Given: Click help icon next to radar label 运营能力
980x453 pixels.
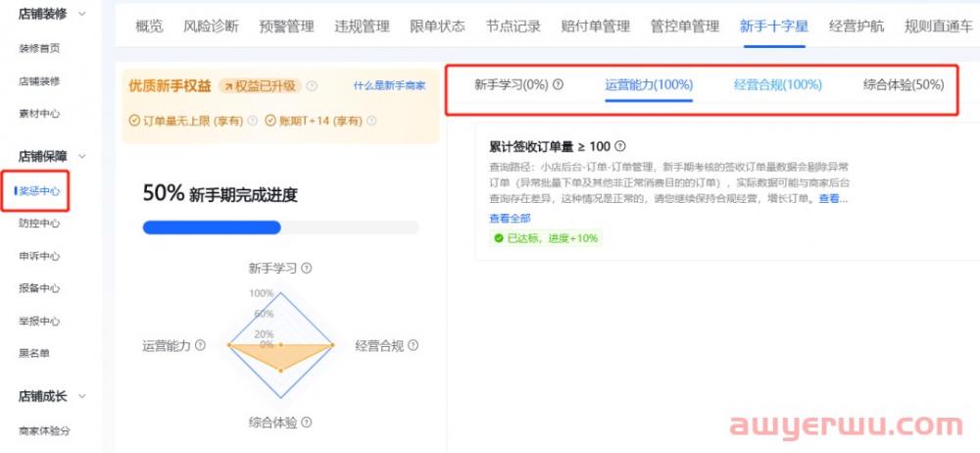Looking at the screenshot, I should click(200, 345).
